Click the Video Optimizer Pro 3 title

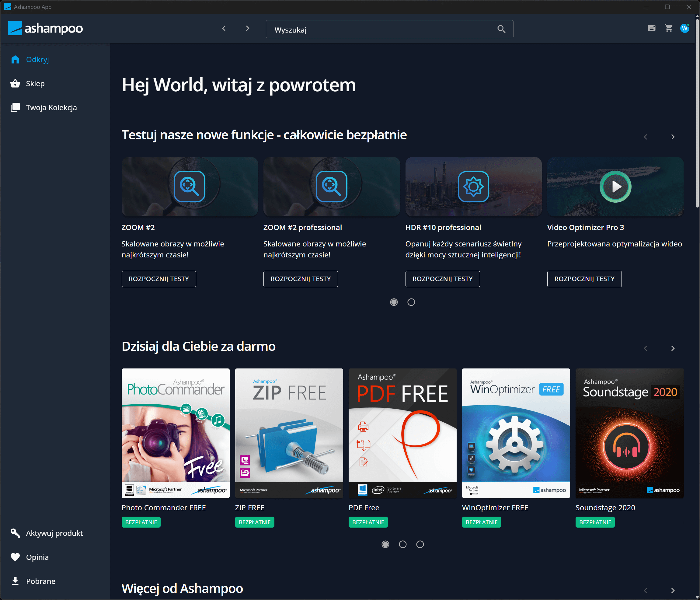[586, 227]
